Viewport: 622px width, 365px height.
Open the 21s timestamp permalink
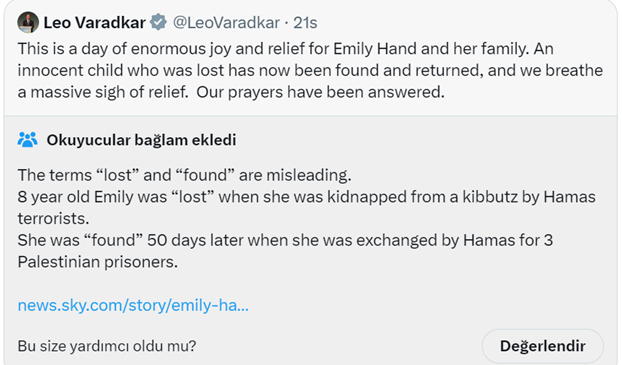(x=305, y=23)
